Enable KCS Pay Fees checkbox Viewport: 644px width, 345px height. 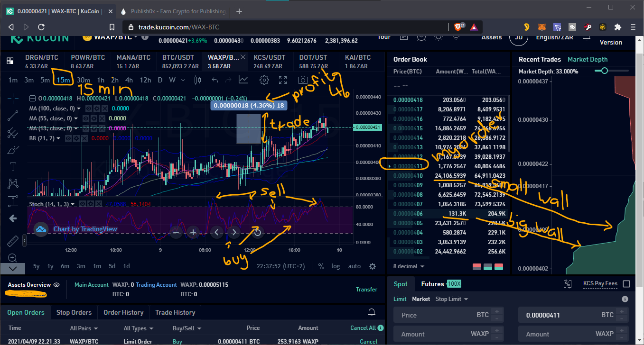click(x=626, y=284)
